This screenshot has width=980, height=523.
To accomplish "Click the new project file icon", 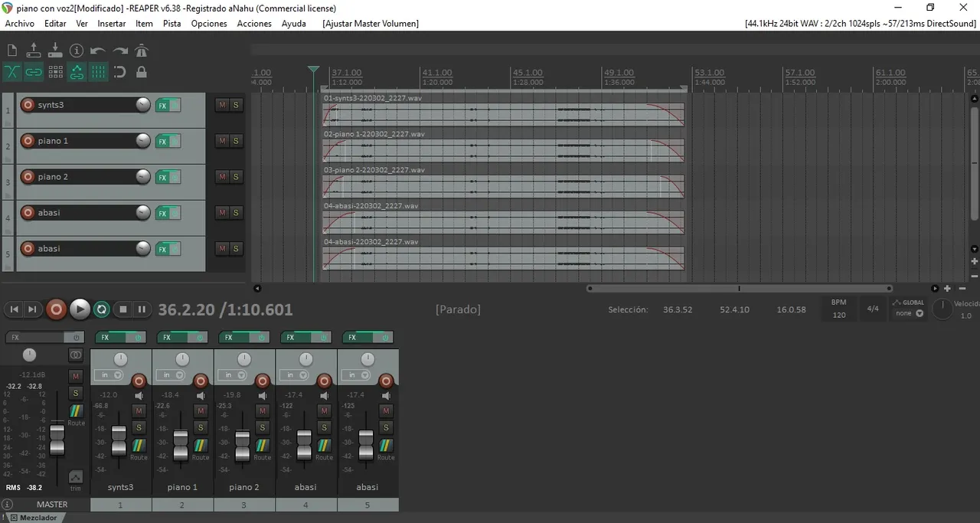I will 12,51.
